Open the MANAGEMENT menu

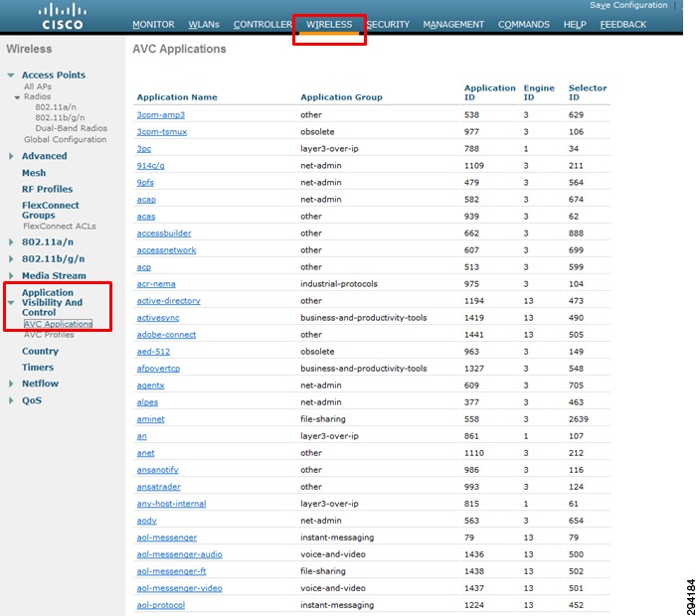(453, 25)
